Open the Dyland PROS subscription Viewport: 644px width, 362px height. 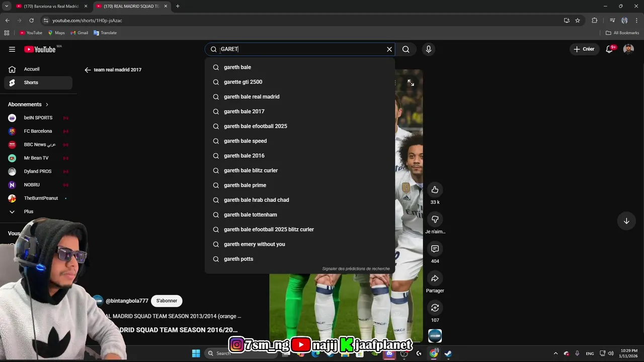point(38,171)
